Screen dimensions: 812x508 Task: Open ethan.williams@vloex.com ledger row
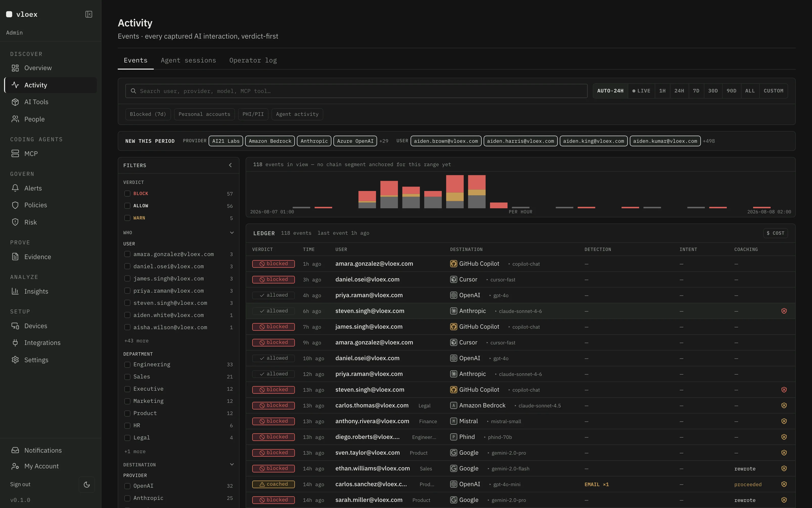[520, 469]
